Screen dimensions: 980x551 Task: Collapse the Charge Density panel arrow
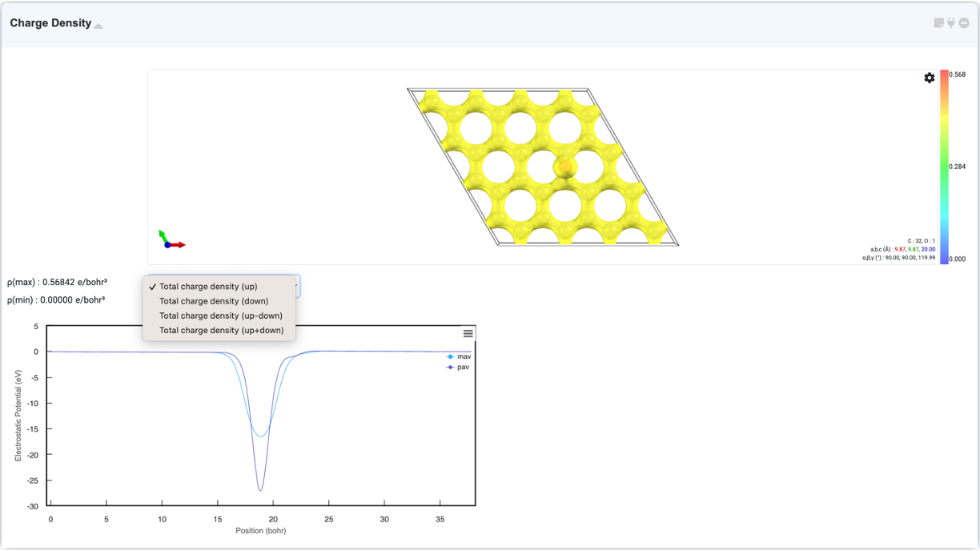98,26
